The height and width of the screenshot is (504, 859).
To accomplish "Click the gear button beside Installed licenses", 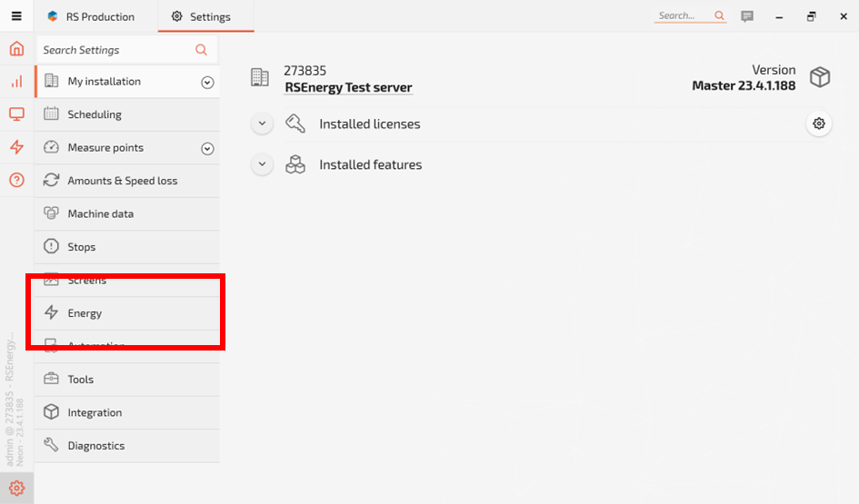I will coord(819,124).
